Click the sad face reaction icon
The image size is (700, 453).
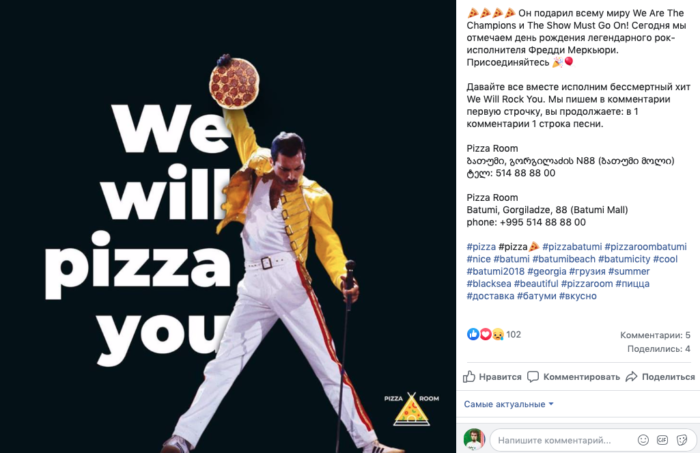pyautogui.click(x=498, y=334)
